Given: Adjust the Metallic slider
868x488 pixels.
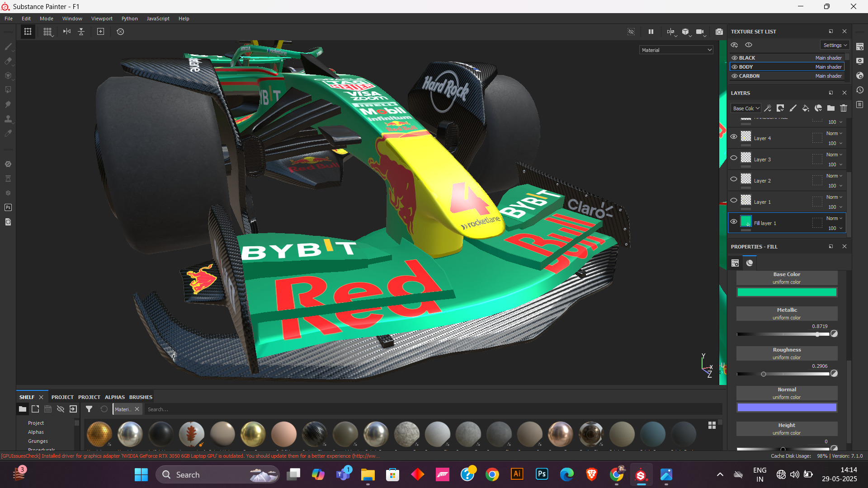Looking at the screenshot, I should (783, 334).
